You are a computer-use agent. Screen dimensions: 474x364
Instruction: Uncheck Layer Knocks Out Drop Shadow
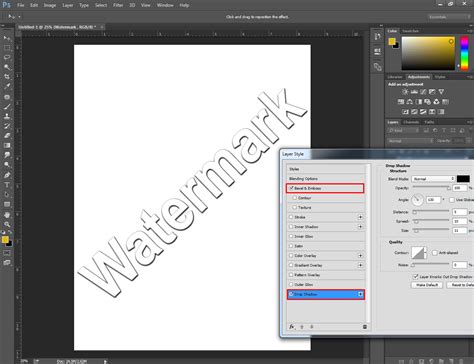(415, 277)
